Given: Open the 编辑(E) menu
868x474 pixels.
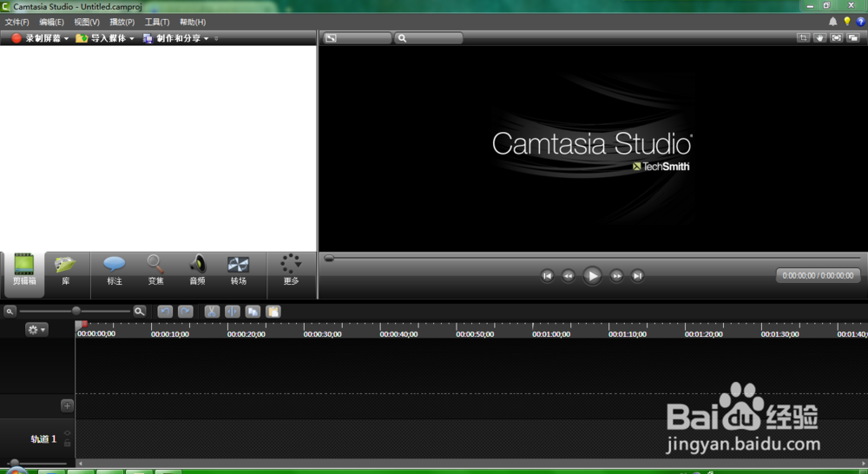Looking at the screenshot, I should 51,23.
